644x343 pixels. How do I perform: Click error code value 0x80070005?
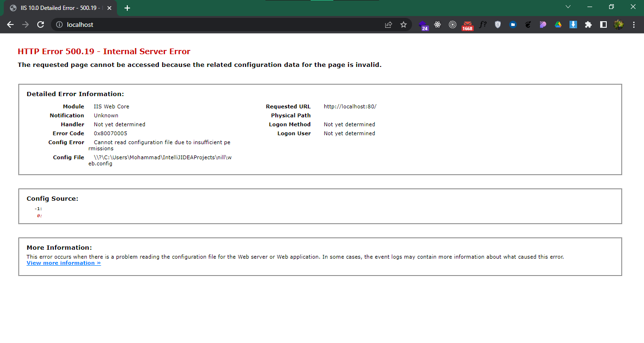point(110,133)
